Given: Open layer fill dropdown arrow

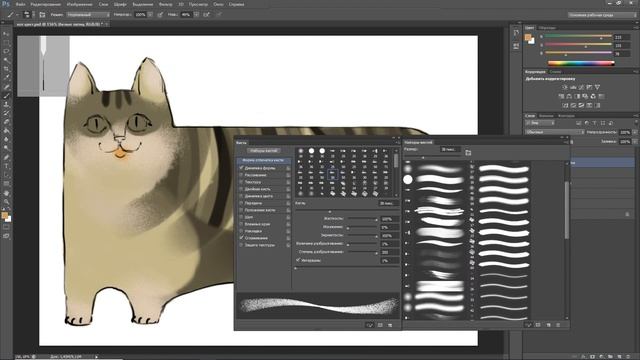Looking at the screenshot, I should click(635, 142).
